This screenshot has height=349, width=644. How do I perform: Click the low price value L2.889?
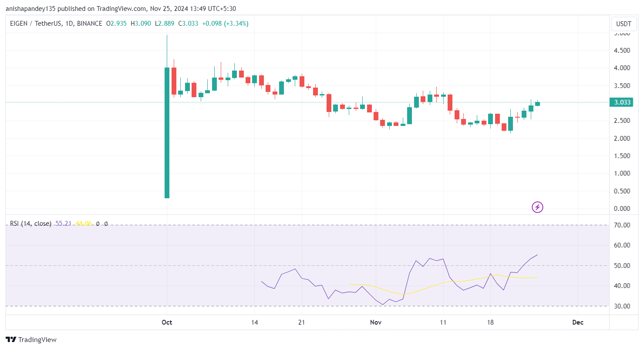tap(165, 24)
